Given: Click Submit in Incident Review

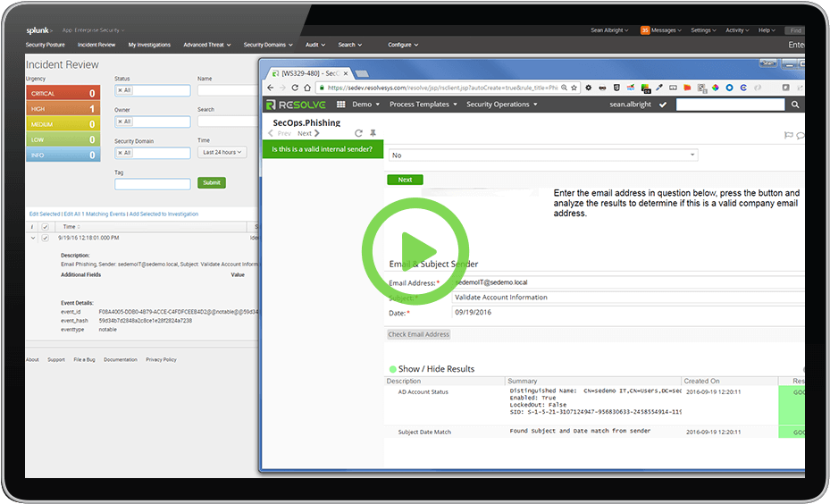Looking at the screenshot, I should [x=212, y=182].
